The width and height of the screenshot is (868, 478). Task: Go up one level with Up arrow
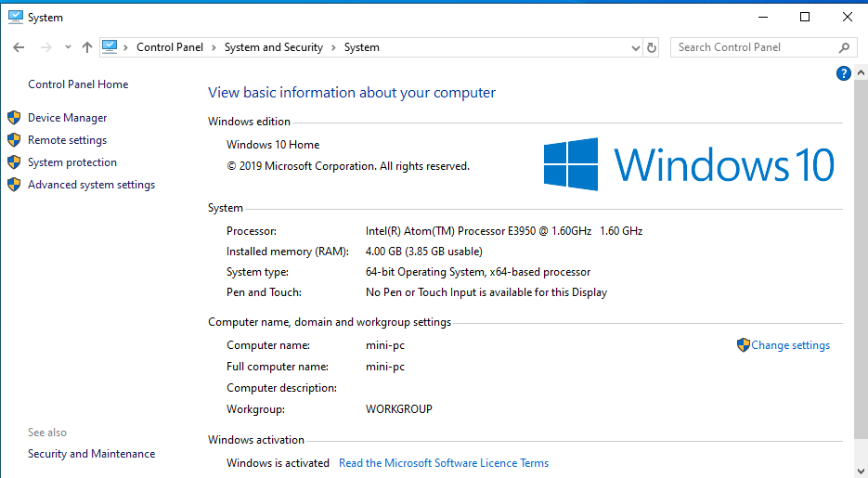(x=87, y=47)
